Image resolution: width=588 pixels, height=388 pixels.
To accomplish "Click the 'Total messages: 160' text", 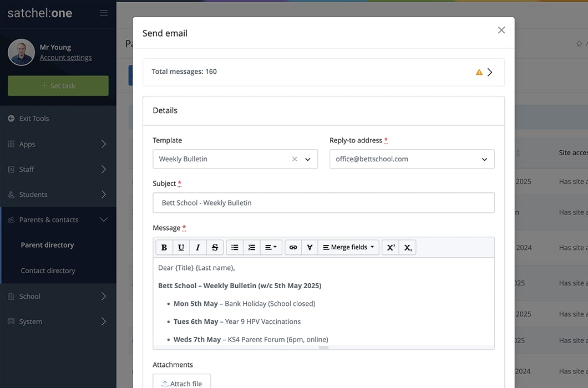I will point(184,72).
